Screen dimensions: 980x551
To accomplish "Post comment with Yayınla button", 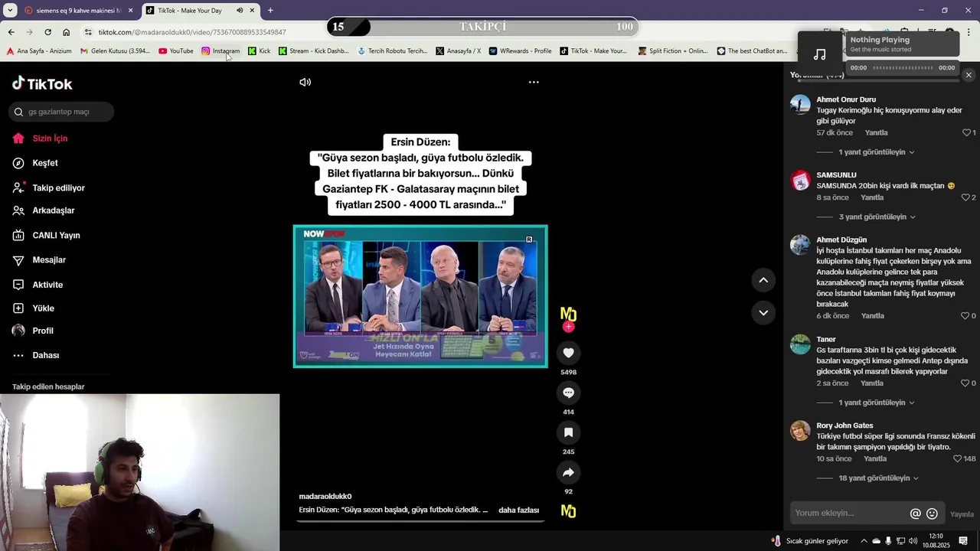I will pos(962,514).
